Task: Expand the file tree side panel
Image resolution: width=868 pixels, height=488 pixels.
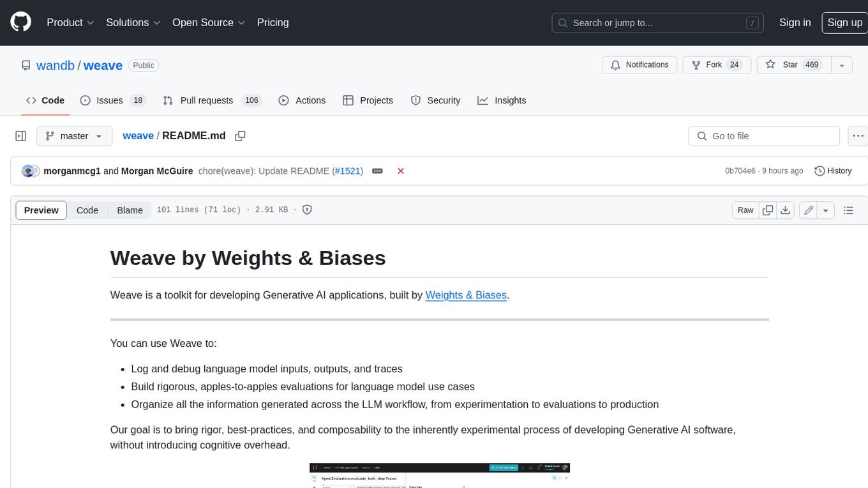Action: click(x=20, y=136)
